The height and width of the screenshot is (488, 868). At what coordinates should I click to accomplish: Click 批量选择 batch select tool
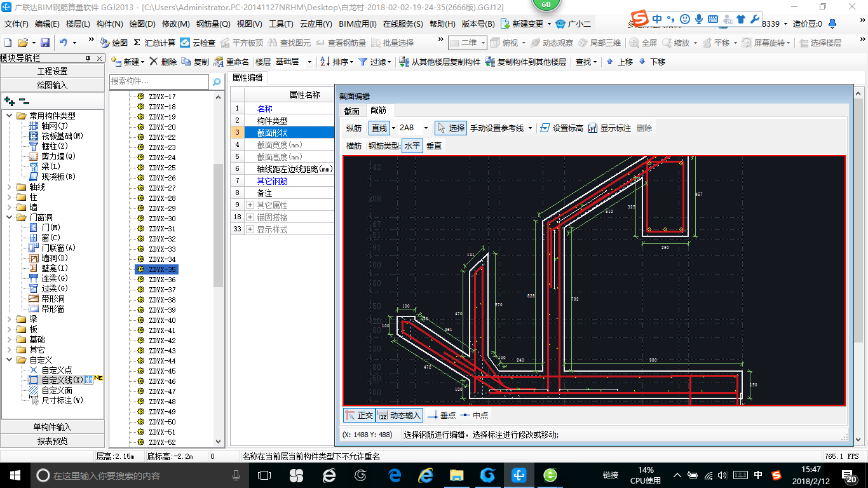392,43
